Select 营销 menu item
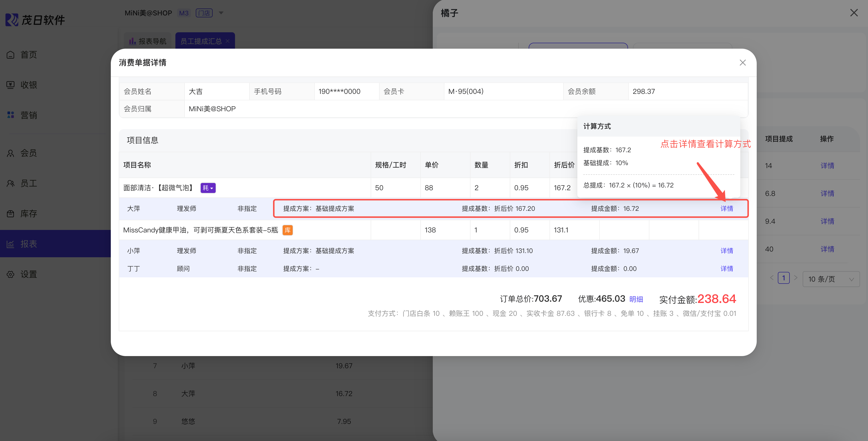The width and height of the screenshot is (868, 441). pos(56,115)
